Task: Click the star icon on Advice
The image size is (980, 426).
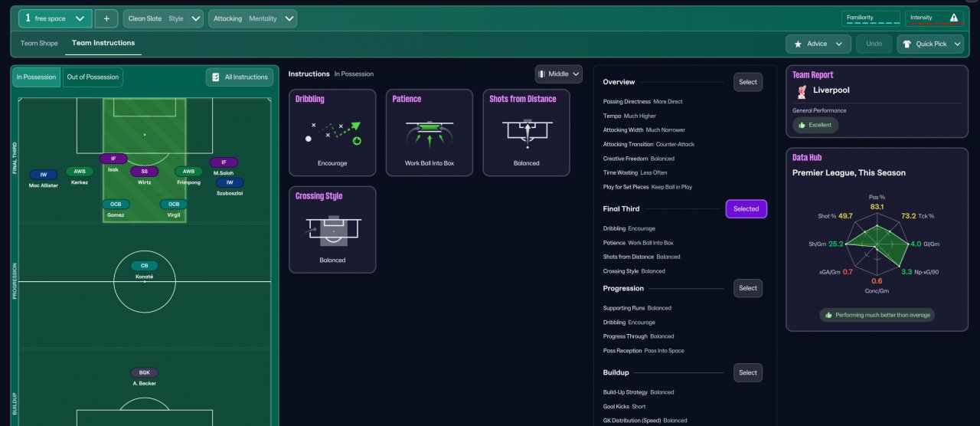Action: tap(798, 44)
